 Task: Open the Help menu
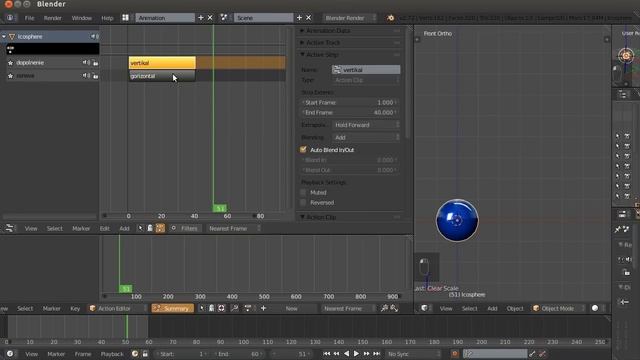pyautogui.click(x=107, y=18)
